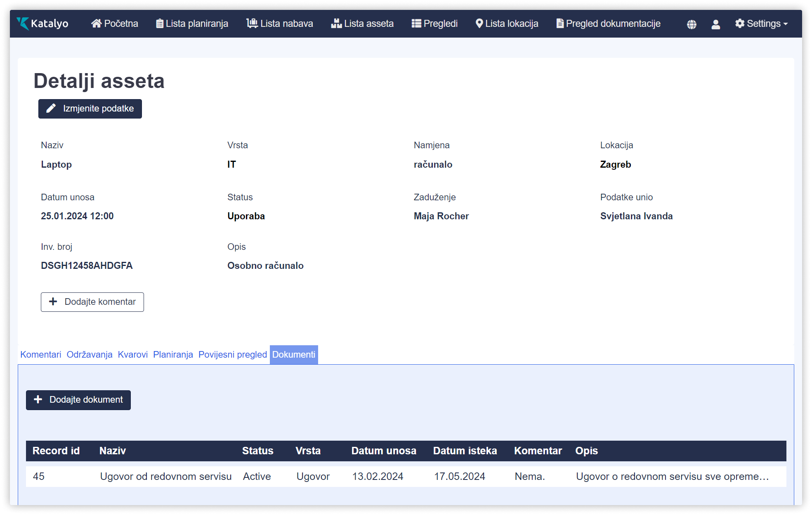Click the map pin icon for Lista lokacija

tap(479, 24)
